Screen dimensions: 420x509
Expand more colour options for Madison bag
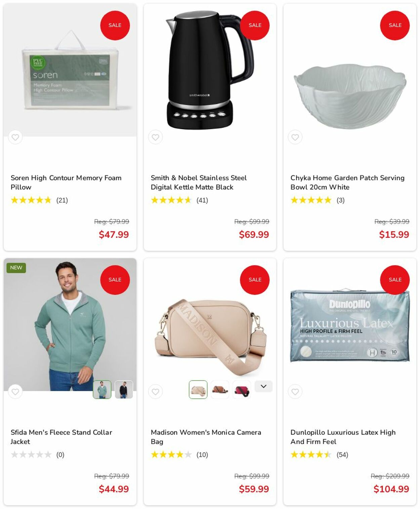coord(263,386)
